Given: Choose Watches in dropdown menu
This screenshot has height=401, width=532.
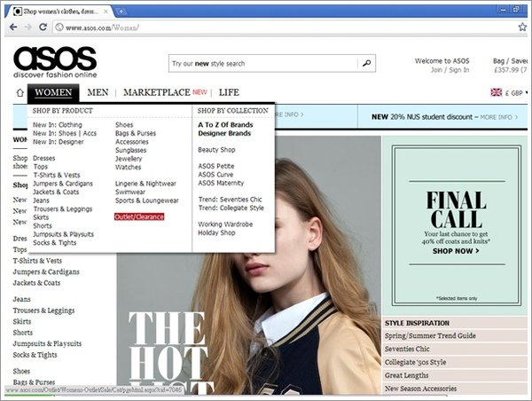Looking at the screenshot, I should [128, 167].
